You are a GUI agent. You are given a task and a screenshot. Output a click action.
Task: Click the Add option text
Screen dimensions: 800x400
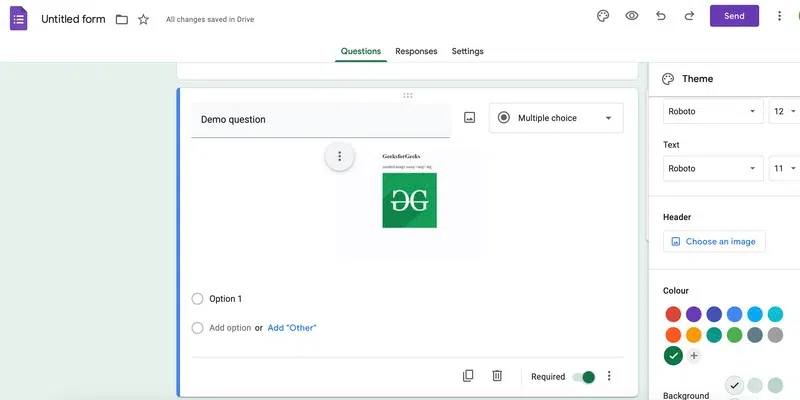click(x=230, y=328)
